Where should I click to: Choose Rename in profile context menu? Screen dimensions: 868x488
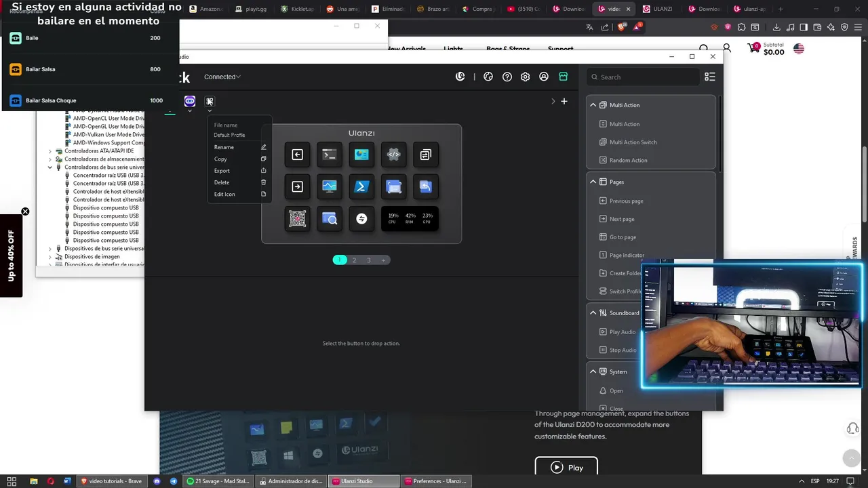240,147
